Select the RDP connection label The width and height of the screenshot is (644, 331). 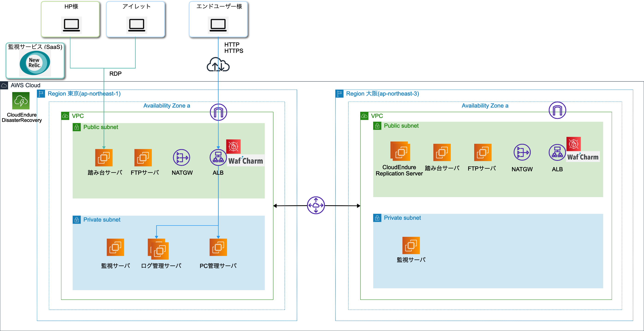point(116,74)
